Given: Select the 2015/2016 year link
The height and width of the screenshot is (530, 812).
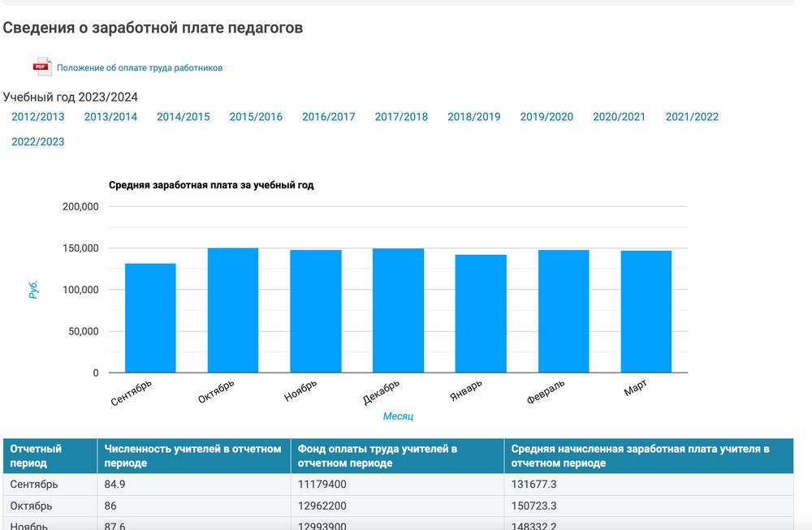Looking at the screenshot, I should (x=256, y=117).
